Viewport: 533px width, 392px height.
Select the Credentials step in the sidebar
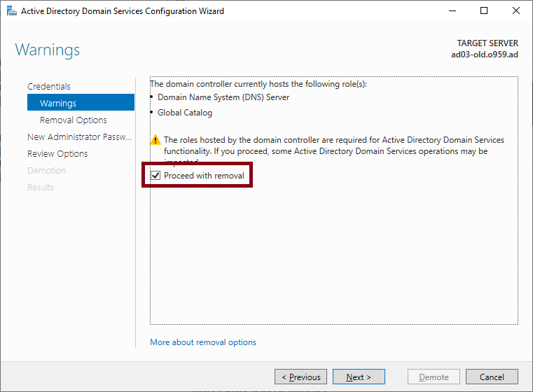click(49, 86)
